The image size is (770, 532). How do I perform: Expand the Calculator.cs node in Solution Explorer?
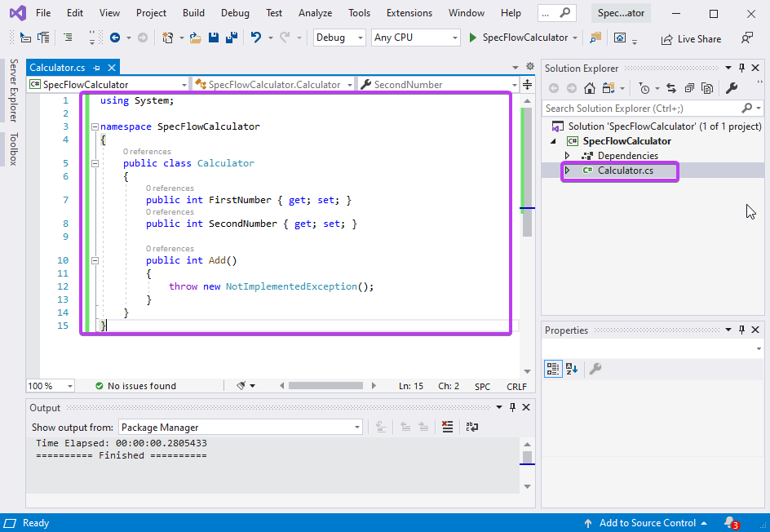[x=568, y=171]
